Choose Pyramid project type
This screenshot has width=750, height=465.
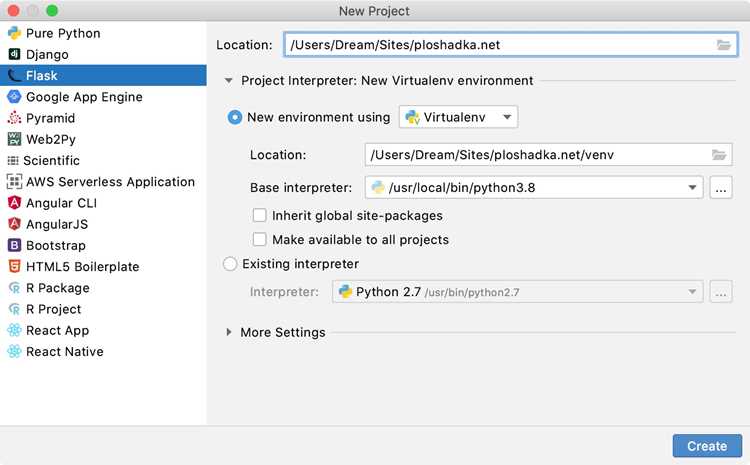click(103, 118)
